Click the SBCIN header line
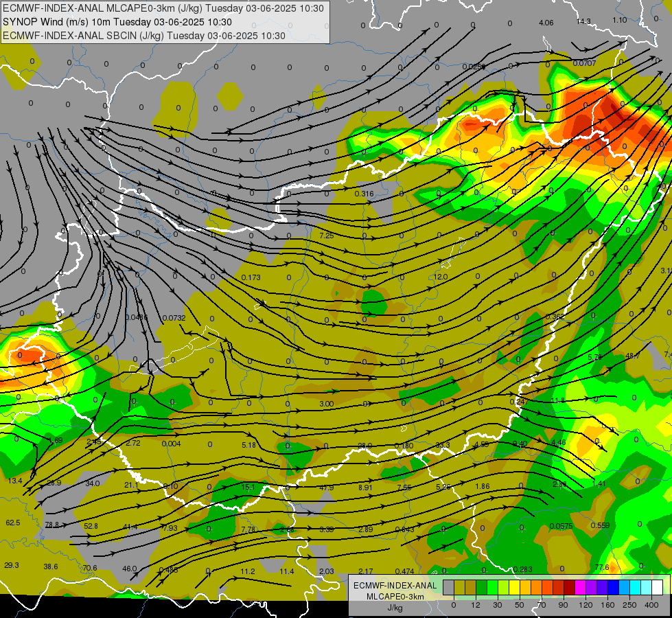 pos(144,36)
